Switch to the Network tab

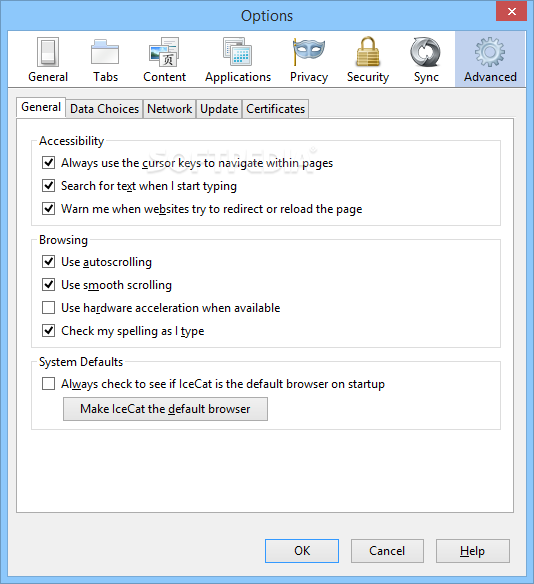click(x=169, y=109)
